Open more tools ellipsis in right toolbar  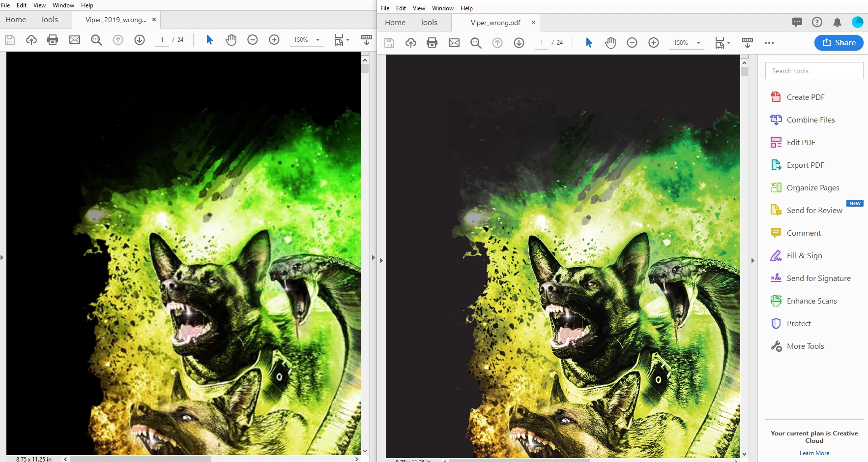[769, 43]
